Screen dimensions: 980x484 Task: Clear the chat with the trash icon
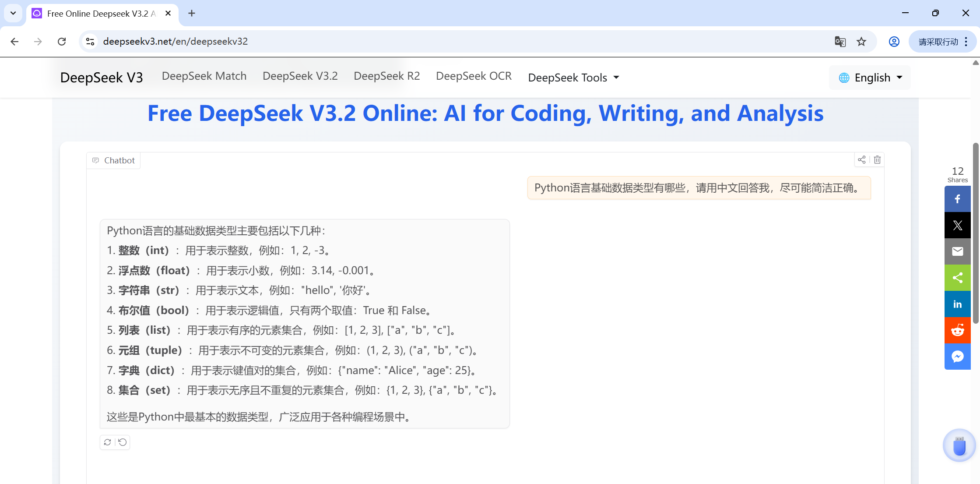(x=877, y=160)
